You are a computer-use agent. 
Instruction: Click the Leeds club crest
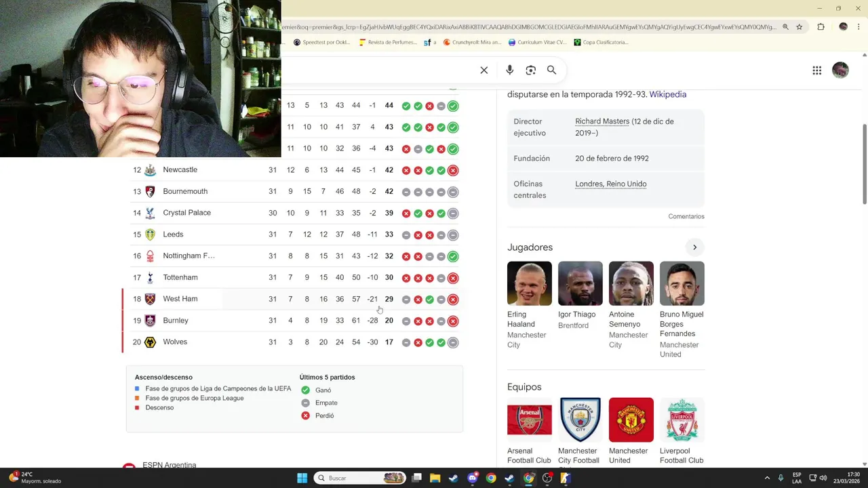(150, 235)
